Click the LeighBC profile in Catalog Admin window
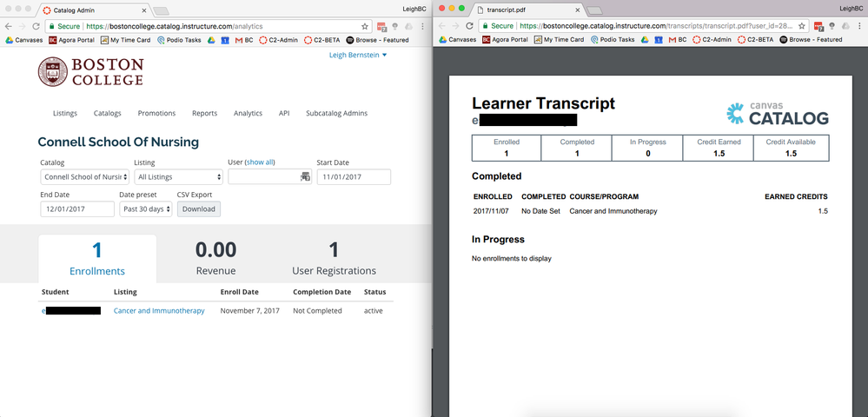 tap(414, 9)
